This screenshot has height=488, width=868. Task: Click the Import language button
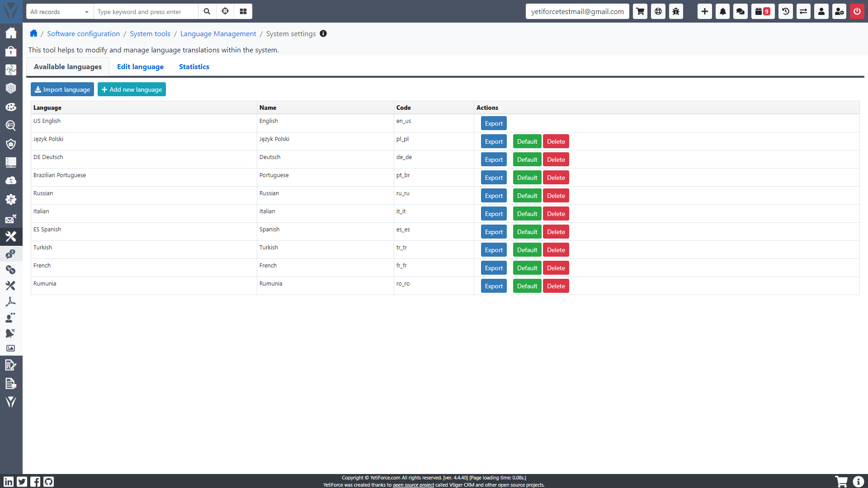tap(62, 89)
